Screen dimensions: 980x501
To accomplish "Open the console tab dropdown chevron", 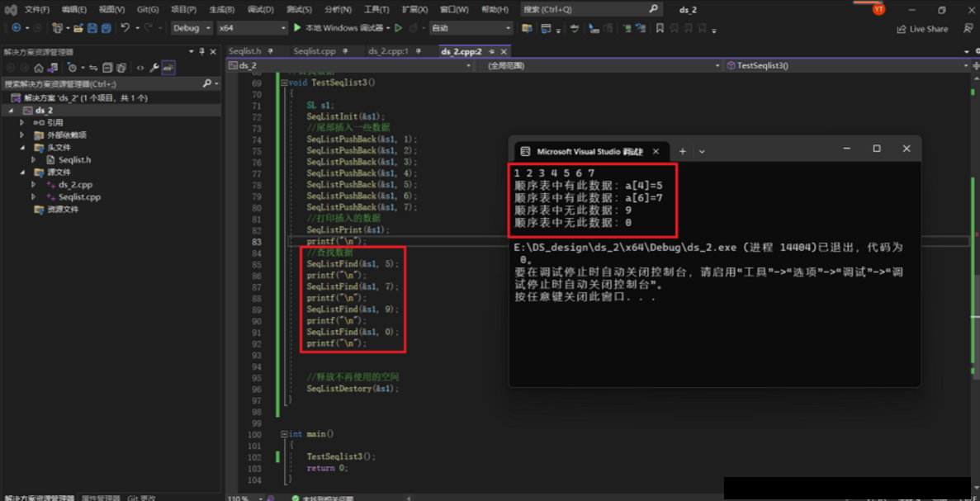I will 702,151.
